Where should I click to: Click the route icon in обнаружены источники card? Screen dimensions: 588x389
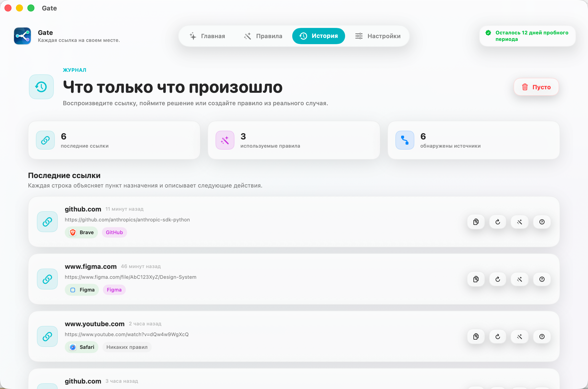(405, 140)
